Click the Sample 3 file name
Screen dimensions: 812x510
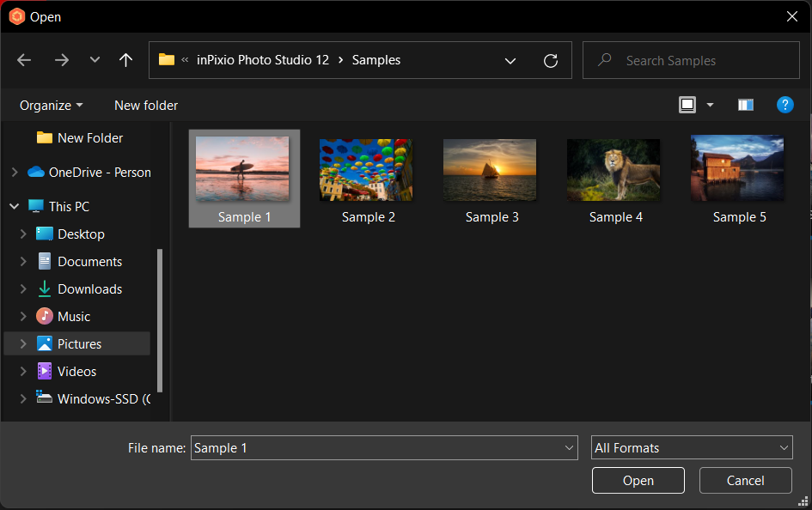pos(492,217)
